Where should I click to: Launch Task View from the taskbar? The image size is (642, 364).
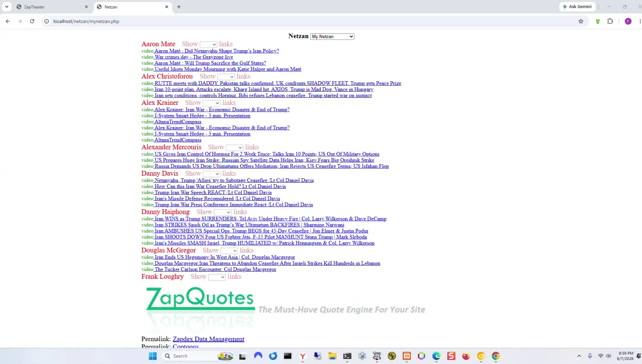tap(242, 356)
